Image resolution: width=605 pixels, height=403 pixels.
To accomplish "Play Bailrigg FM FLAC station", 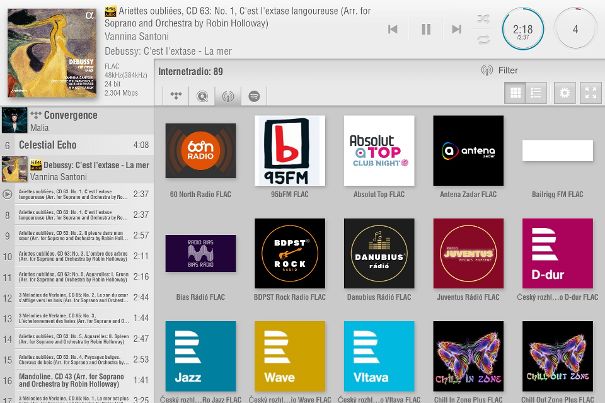I will (x=558, y=151).
